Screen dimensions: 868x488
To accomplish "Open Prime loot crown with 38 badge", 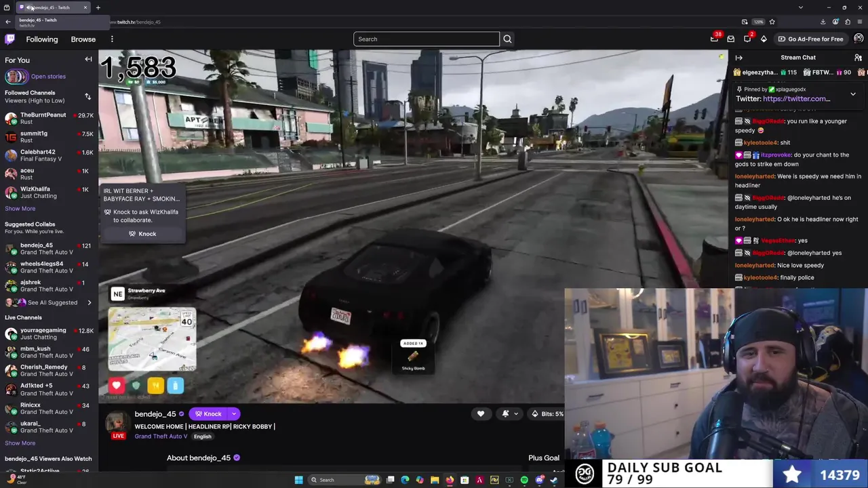I will 714,39.
